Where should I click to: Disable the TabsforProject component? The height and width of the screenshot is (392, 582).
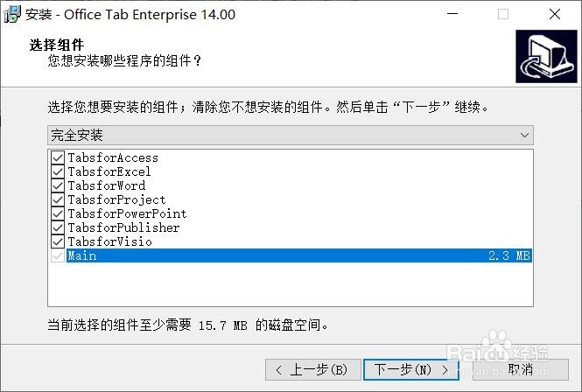(x=58, y=199)
